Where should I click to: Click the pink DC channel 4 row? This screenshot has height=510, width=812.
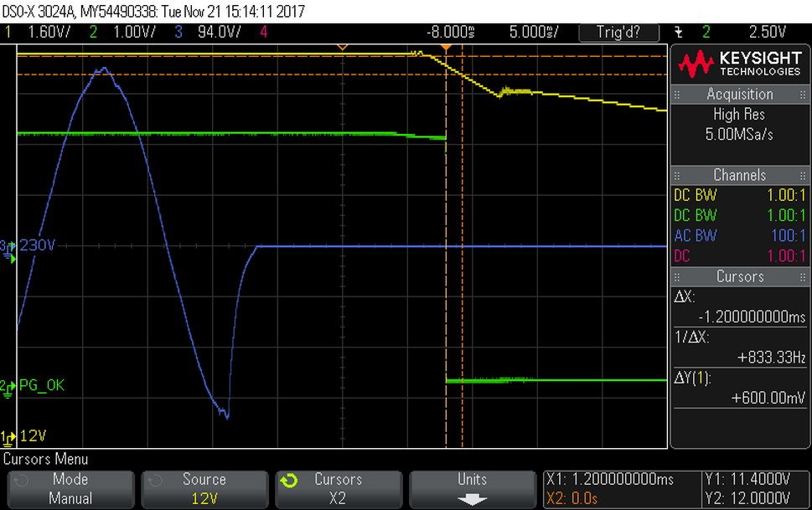tap(739, 255)
